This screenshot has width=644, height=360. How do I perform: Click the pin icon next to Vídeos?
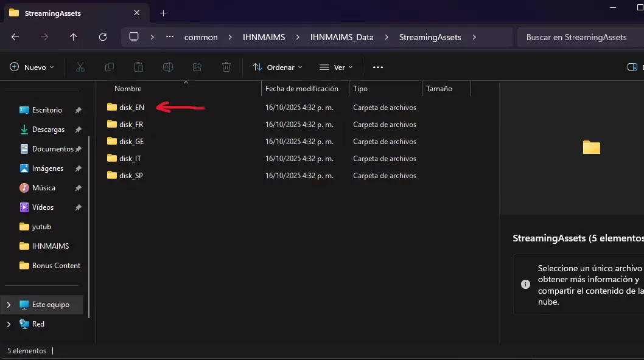[x=78, y=208]
